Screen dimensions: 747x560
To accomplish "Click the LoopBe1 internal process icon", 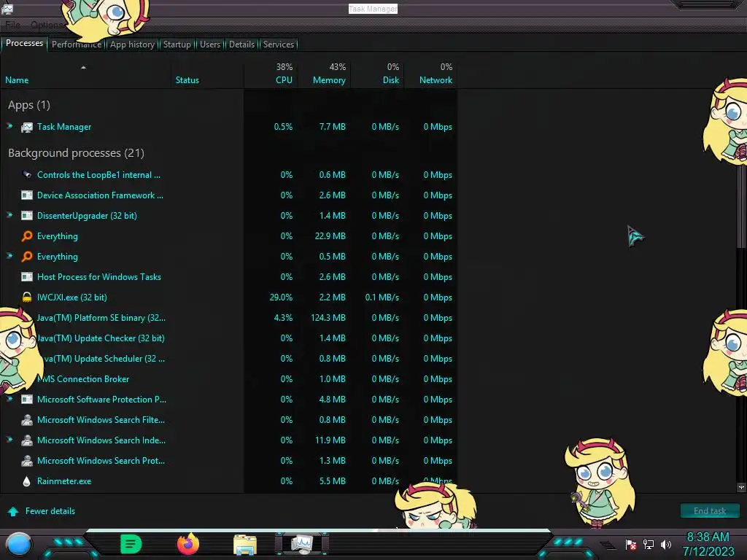I will [27, 175].
